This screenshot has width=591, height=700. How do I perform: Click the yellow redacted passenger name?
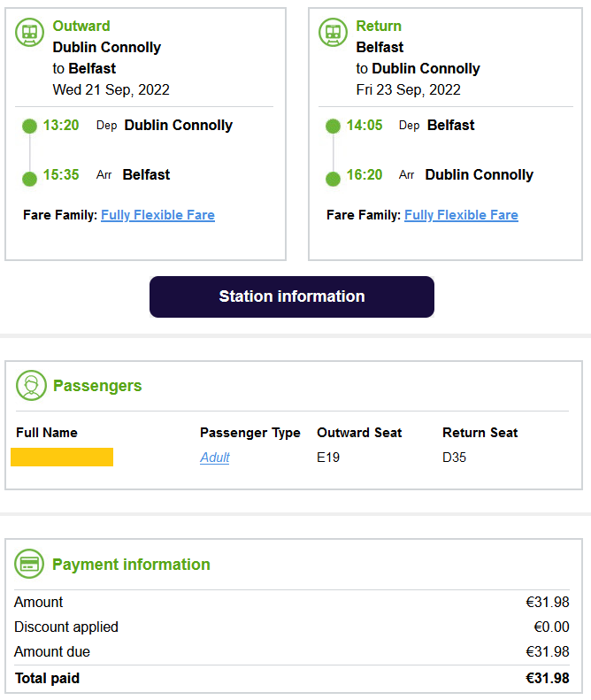click(62, 458)
